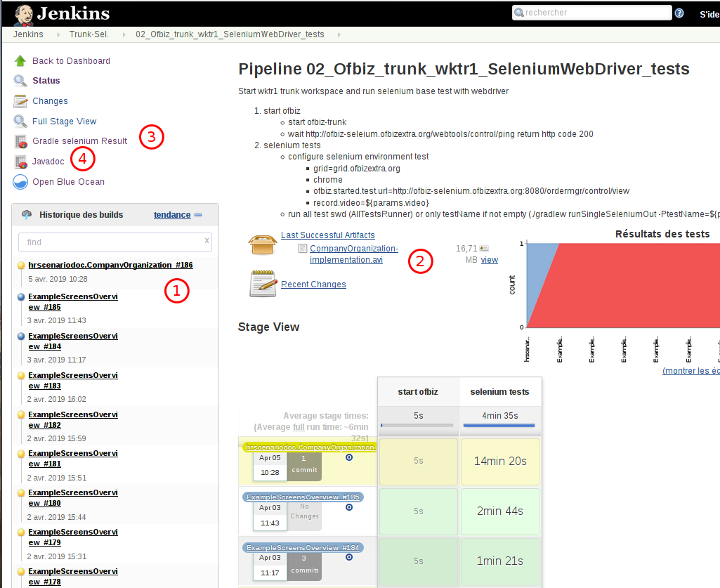Click yellow status ball of build #181
The height and width of the screenshot is (588, 720).
[x=20, y=454]
